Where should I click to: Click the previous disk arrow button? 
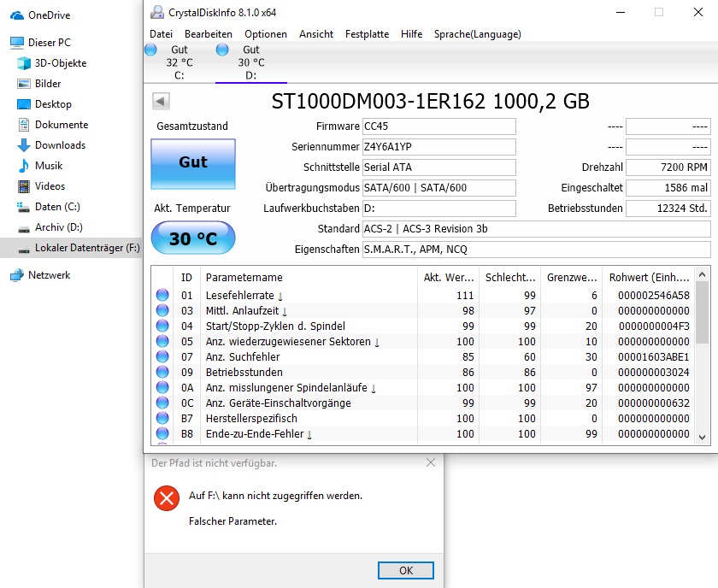[161, 101]
